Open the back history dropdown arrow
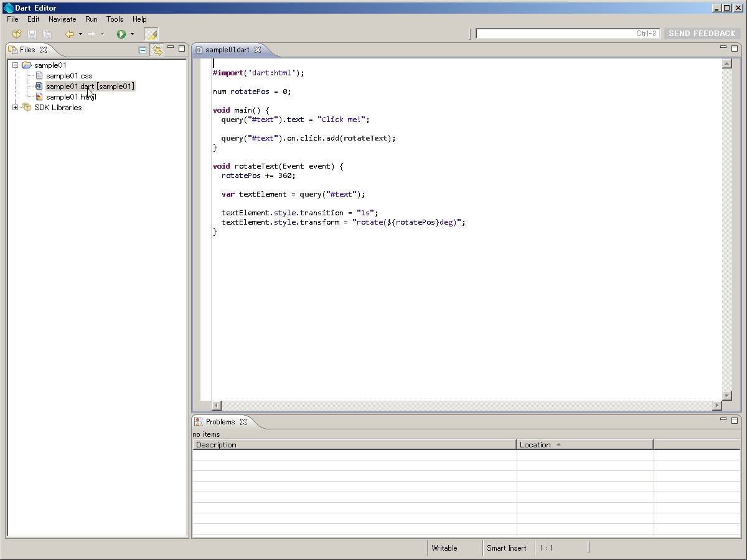 point(80,34)
